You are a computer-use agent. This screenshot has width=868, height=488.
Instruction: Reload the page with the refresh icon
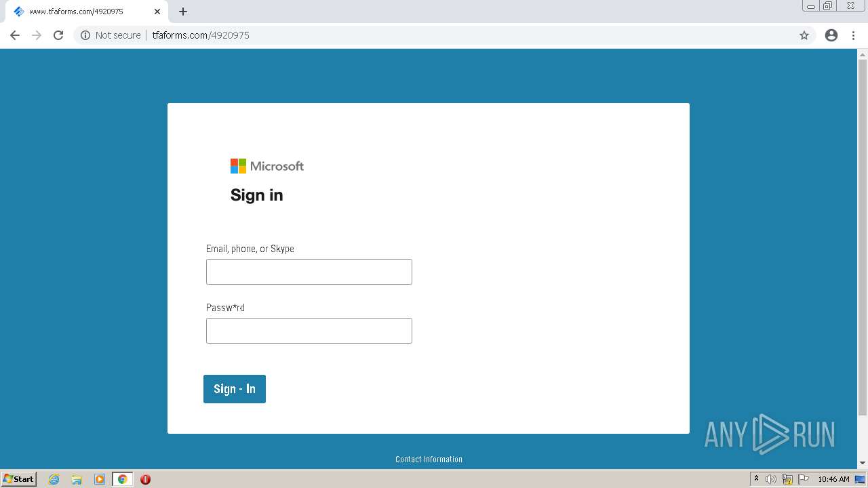pyautogui.click(x=58, y=35)
